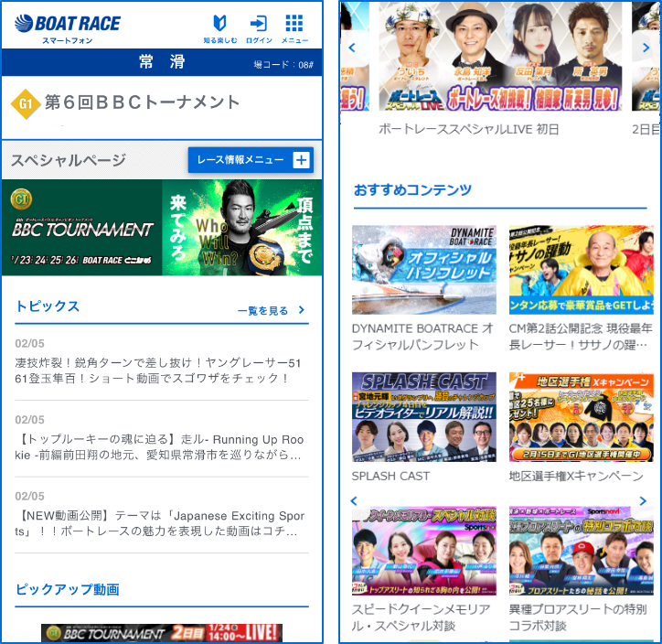Go to previous recommended content with left arrow
The width and height of the screenshot is (662, 644).
tap(355, 501)
